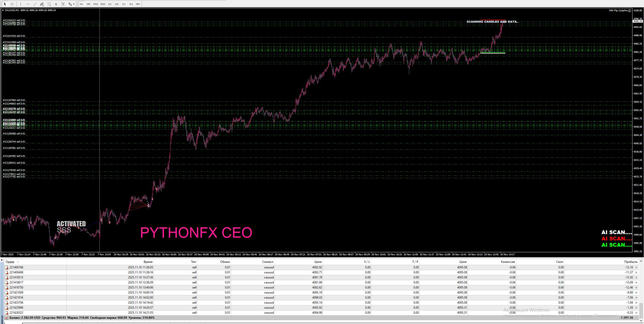Close order 221400186 with its X button
Image resolution: width=644 pixels, height=324 pixels.
pyautogui.click(x=636, y=268)
